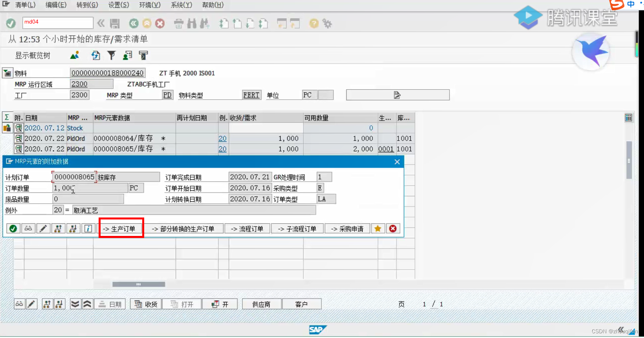644x338 pixels.
Task: Click the -> 流程订单 button
Action: 247,228
